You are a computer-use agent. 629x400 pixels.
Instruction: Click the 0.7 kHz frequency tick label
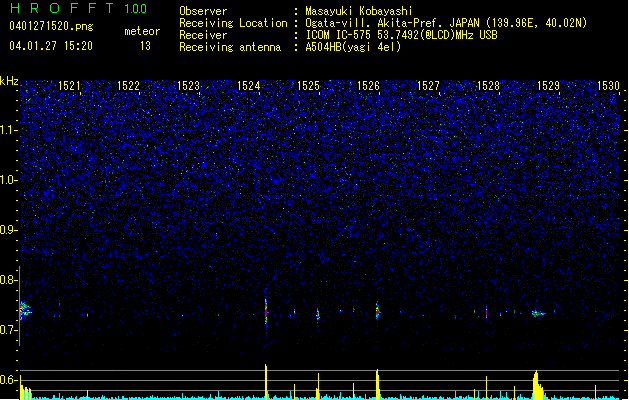pos(8,330)
